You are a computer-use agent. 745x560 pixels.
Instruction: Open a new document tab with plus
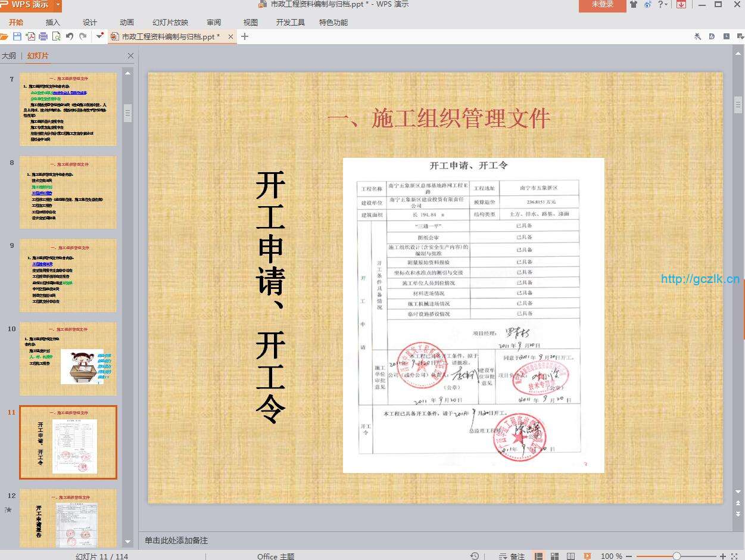(244, 36)
